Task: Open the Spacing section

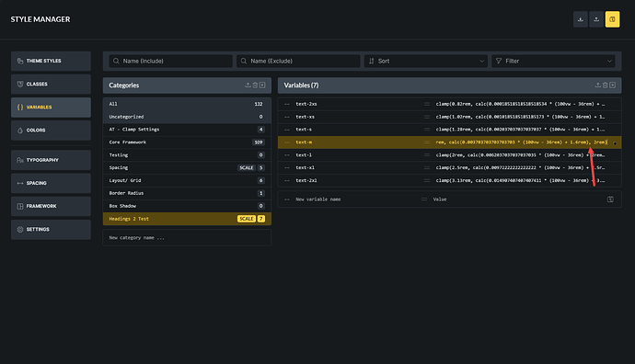Action: (51, 183)
